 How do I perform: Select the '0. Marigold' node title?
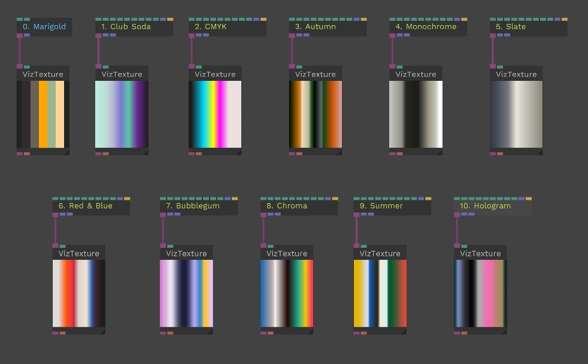pyautogui.click(x=44, y=27)
